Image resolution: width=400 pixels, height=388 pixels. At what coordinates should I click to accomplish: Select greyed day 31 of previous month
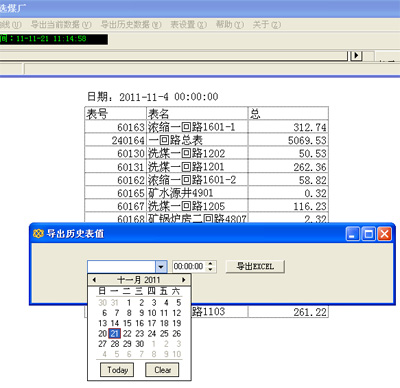point(115,303)
